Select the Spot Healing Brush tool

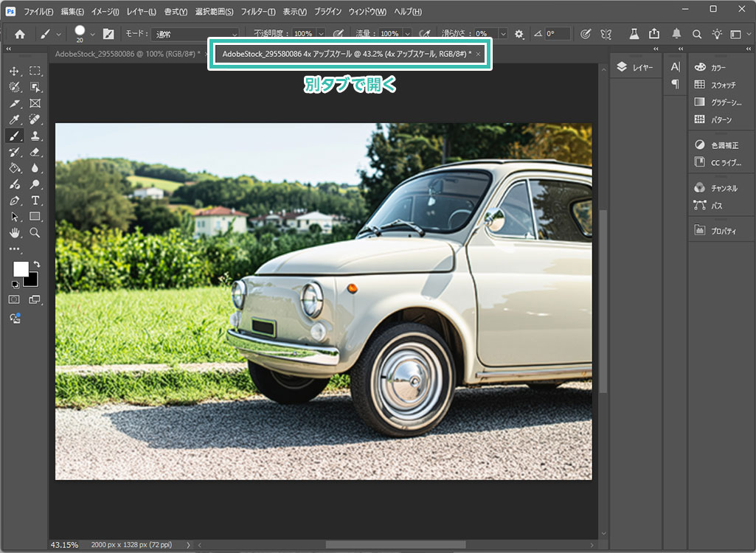(x=35, y=119)
